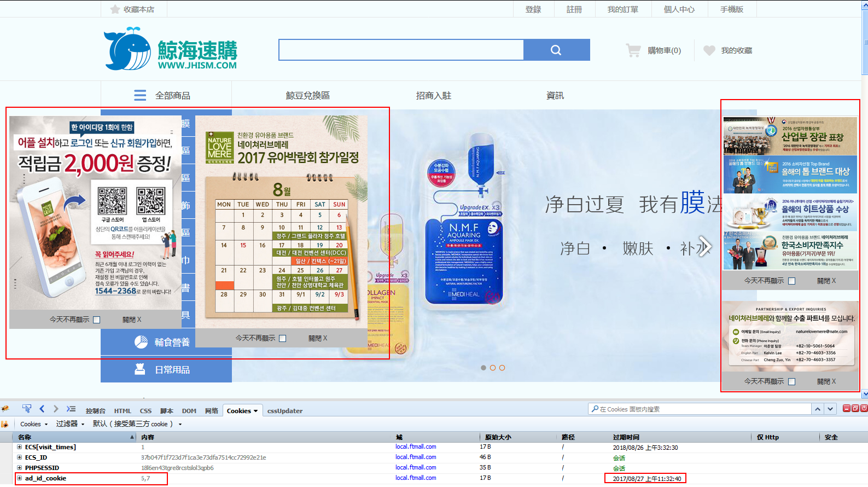Click the break-on-cookie-change icon
This screenshot has width=868, height=487.
pyautogui.click(x=4, y=424)
